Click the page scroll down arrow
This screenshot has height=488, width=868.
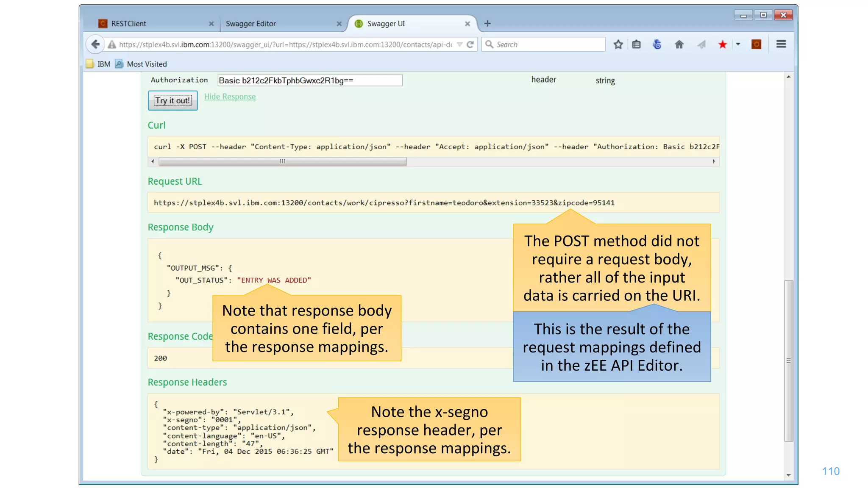tap(788, 475)
